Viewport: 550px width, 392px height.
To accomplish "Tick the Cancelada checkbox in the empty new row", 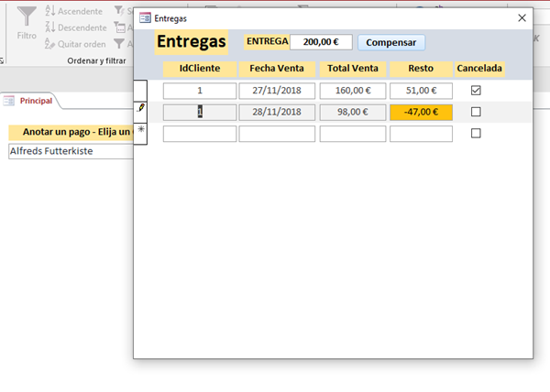I will coord(475,133).
